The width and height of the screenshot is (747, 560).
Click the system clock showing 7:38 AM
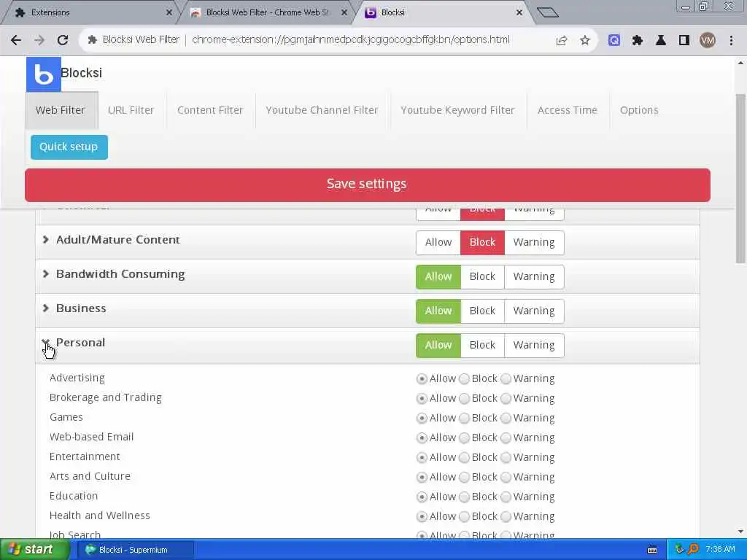coord(720,550)
